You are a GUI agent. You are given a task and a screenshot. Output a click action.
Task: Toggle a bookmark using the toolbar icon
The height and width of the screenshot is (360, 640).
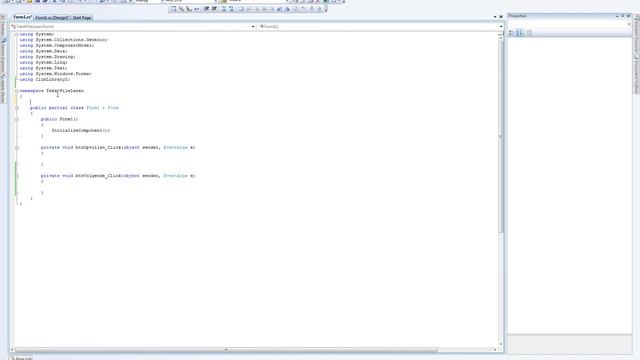click(x=241, y=9)
